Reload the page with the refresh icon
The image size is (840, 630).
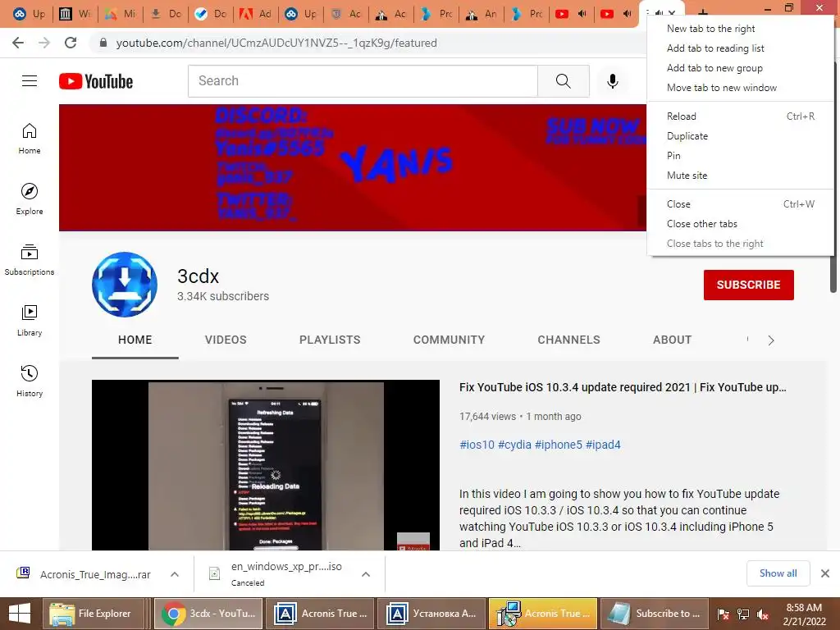[x=71, y=43]
